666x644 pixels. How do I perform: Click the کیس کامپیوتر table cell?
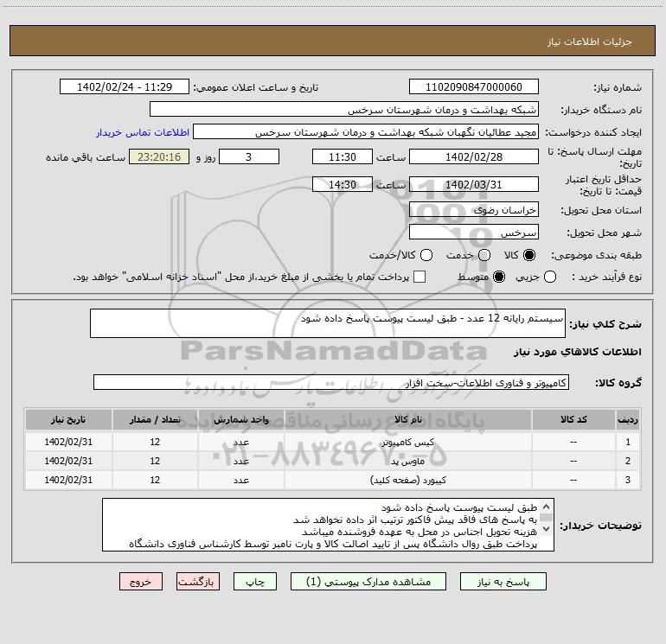[407, 442]
